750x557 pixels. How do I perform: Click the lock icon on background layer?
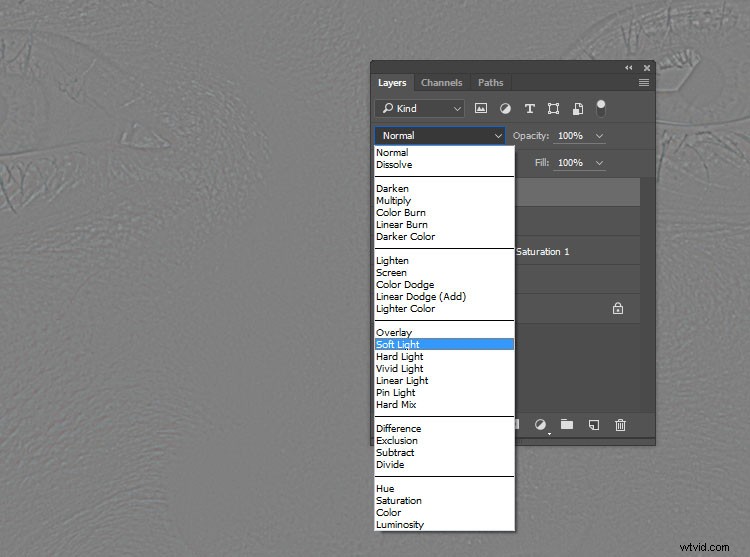pyautogui.click(x=618, y=308)
